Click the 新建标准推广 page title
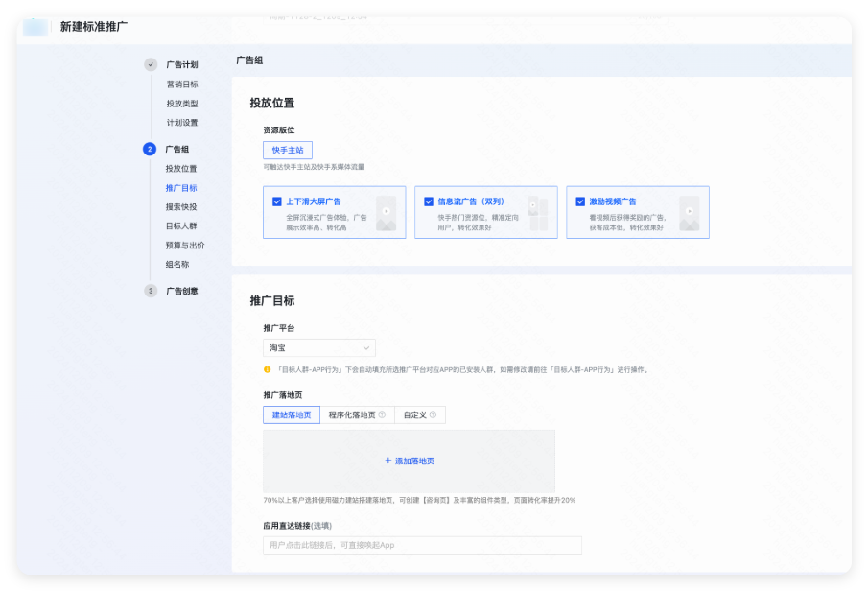 [x=94, y=27]
